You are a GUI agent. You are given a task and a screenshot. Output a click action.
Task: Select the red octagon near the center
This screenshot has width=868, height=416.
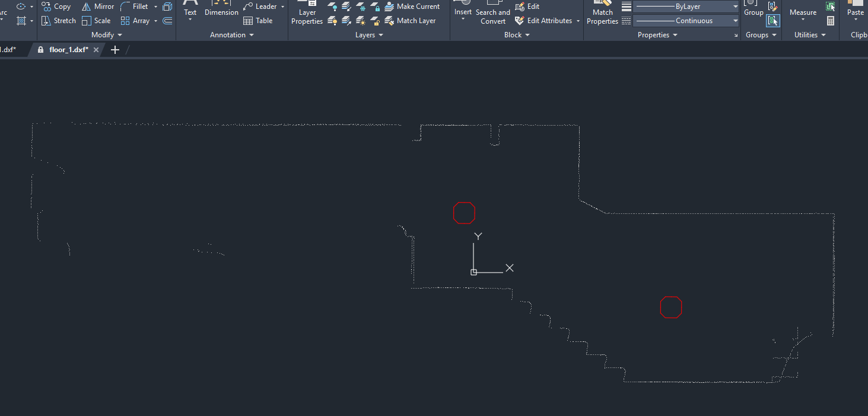point(464,213)
